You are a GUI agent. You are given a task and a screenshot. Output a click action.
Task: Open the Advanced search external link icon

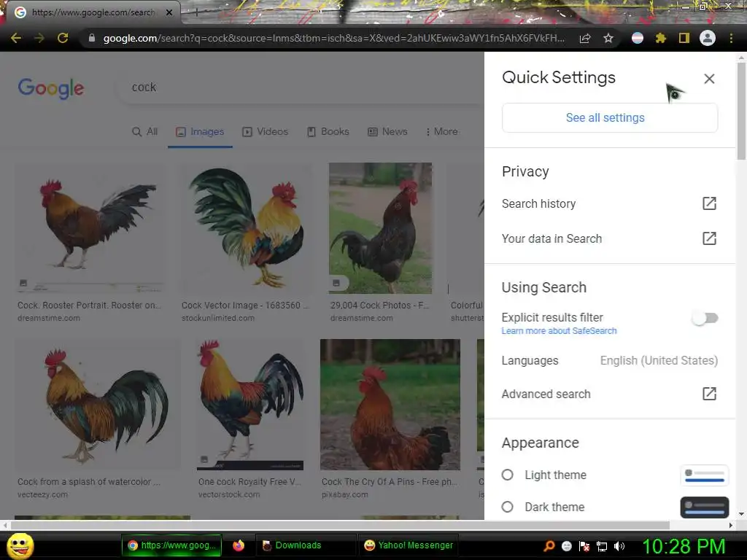(x=709, y=393)
